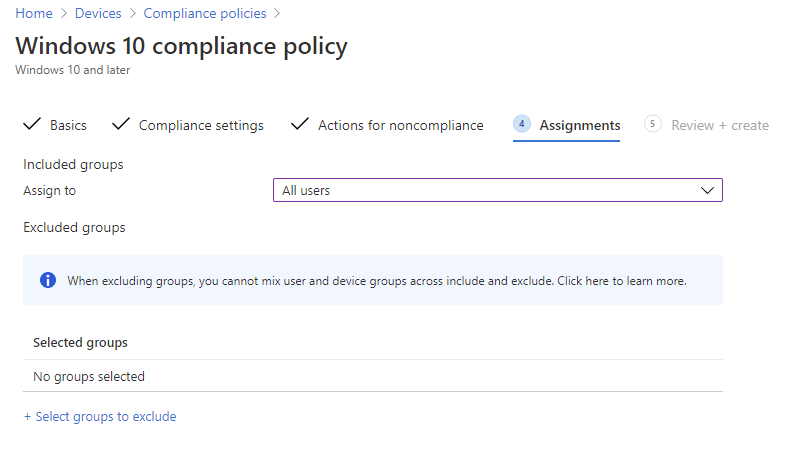
Task: Click the checkmark beside Actions for noncompliance
Action: click(x=299, y=124)
